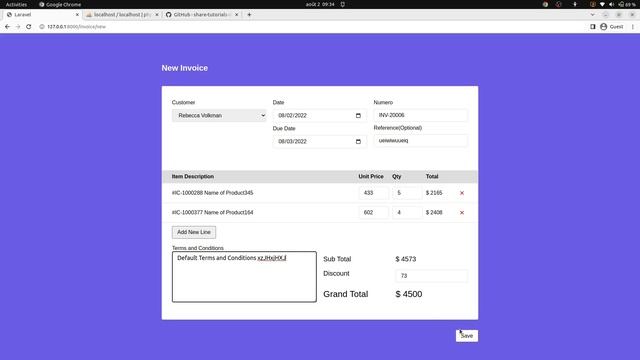
Task: Reload the invoice page
Action: pos(29,27)
